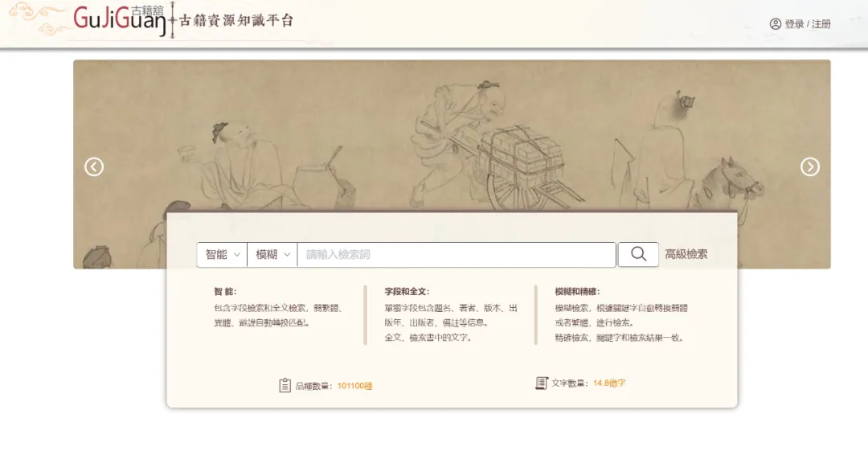Click the magnifier search button
Screen dimensions: 868x476
pos(638,254)
